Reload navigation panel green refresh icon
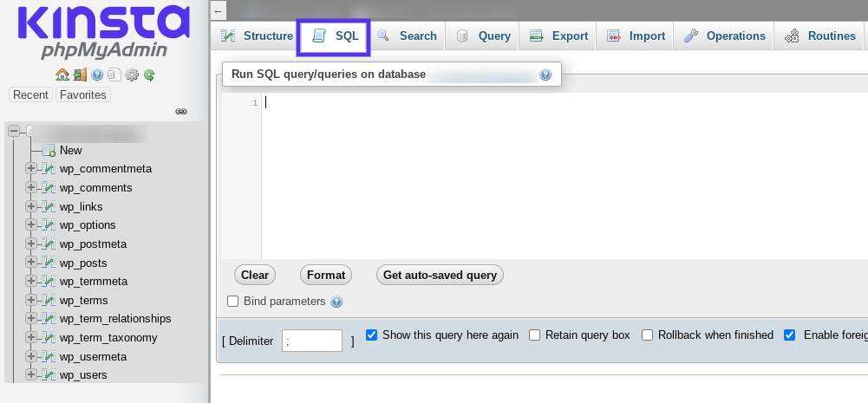This screenshot has height=403, width=868. 149,75
